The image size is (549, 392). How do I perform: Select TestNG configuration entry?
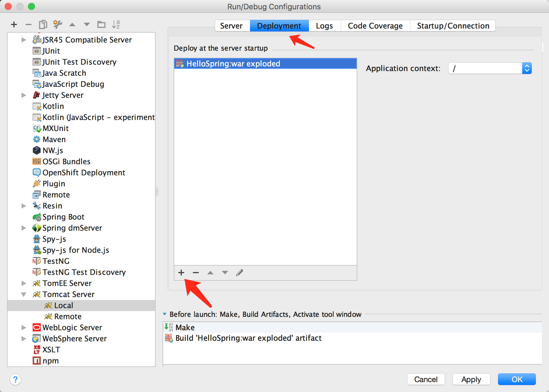[x=81, y=261]
